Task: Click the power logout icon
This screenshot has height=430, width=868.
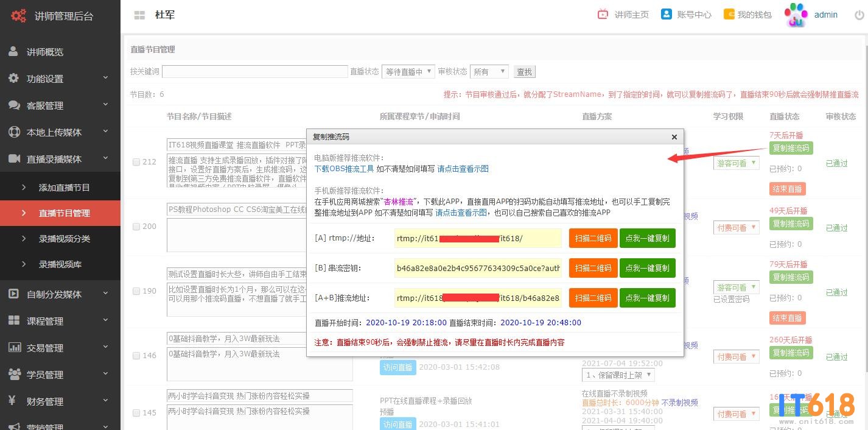Action: 859,15
